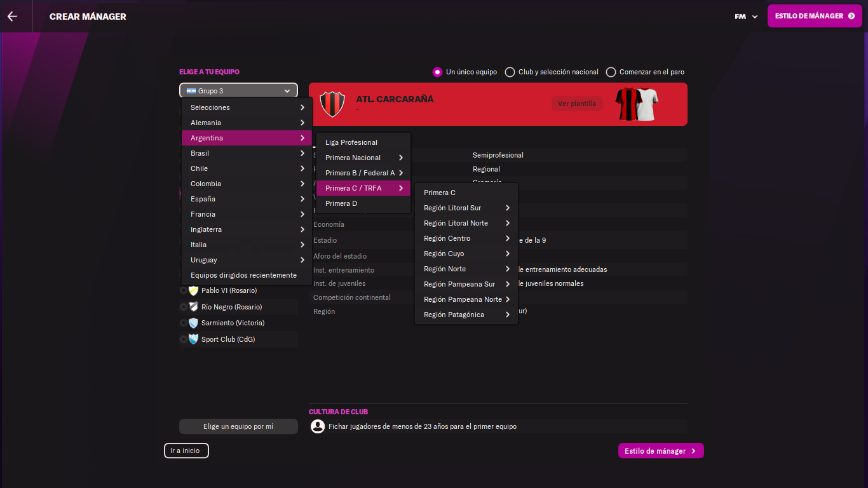Click the Río Negro (Rosario) badge icon
Viewport: 868px width, 488px height.
(x=194, y=307)
